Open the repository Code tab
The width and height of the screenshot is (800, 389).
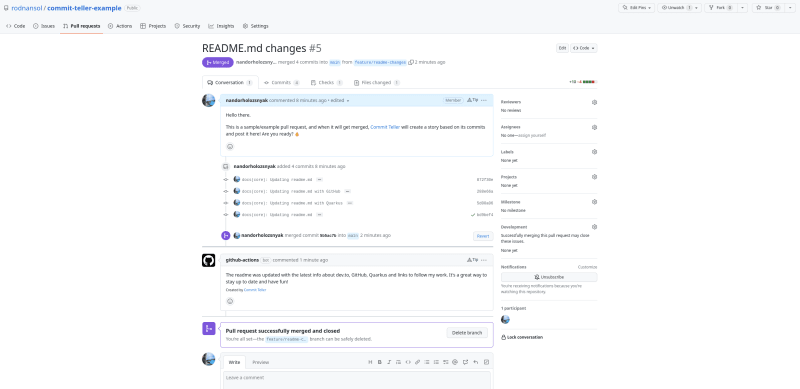(x=15, y=26)
